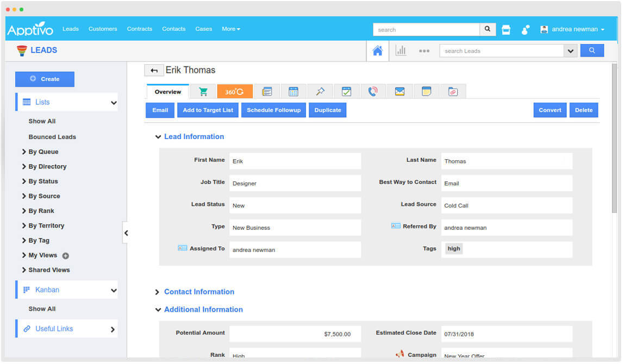The height and width of the screenshot is (364, 625).
Task: Click the Potential Amount field
Action: [295, 334]
